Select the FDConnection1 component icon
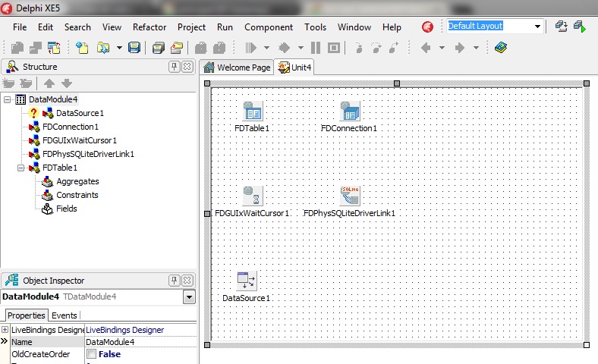Viewport: 598px width, 364px height. tap(350, 111)
